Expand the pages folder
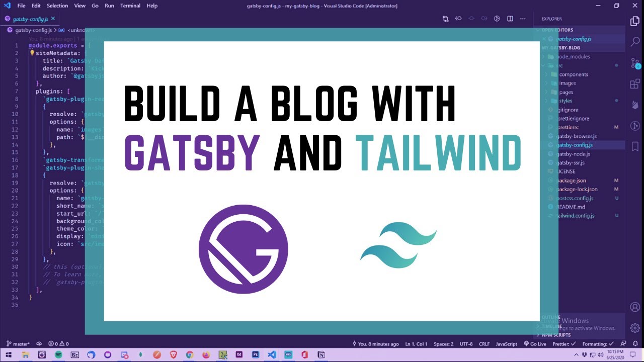 click(x=566, y=93)
